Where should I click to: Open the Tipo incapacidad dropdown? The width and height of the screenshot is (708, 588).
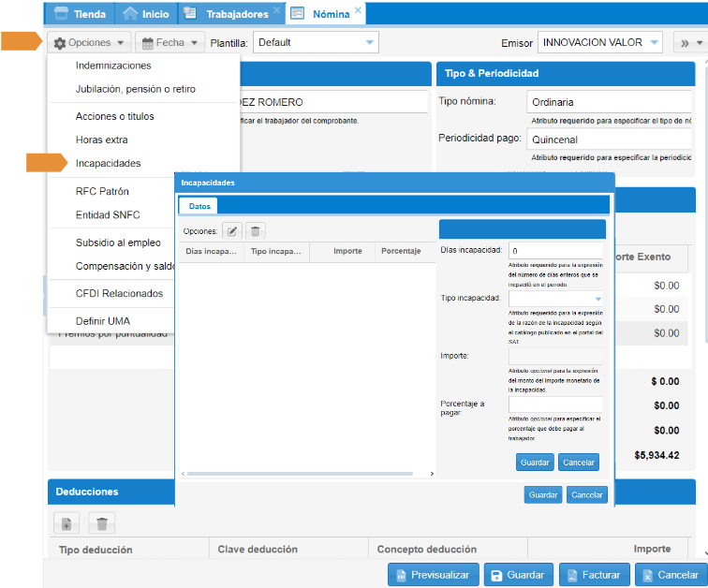(556, 299)
